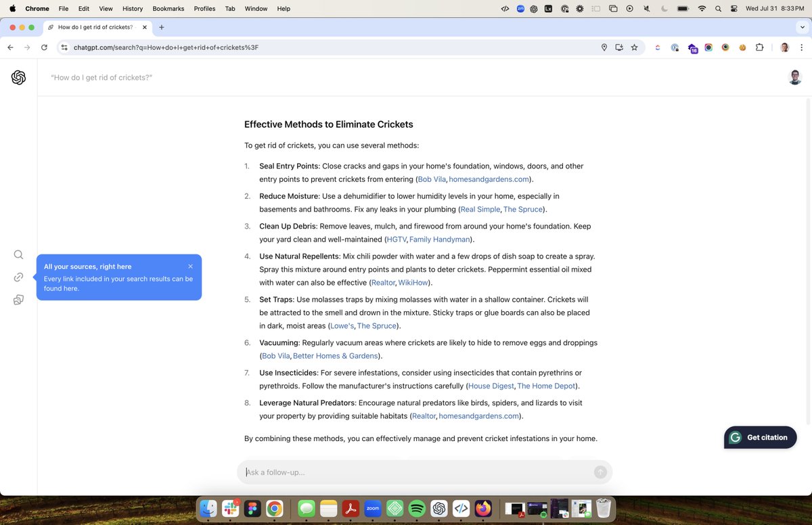Open the Chrome extensions puzzle icon
This screenshot has height=525, width=812.
click(759, 47)
